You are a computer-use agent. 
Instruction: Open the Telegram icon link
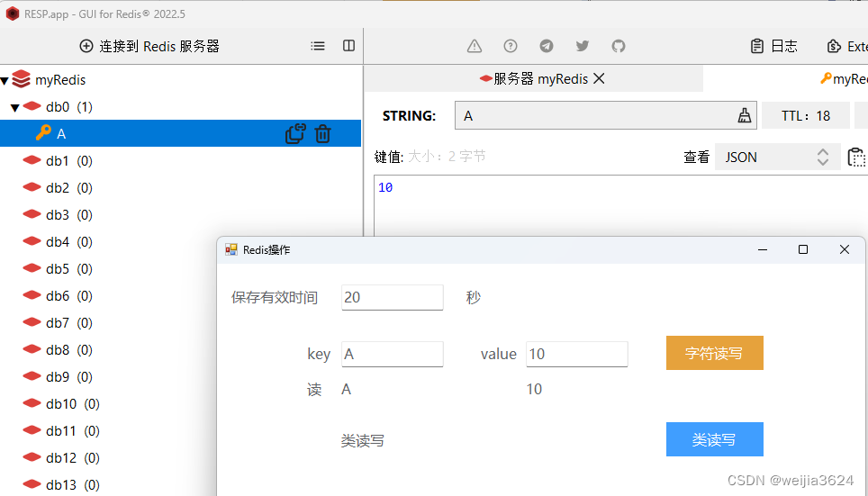547,46
